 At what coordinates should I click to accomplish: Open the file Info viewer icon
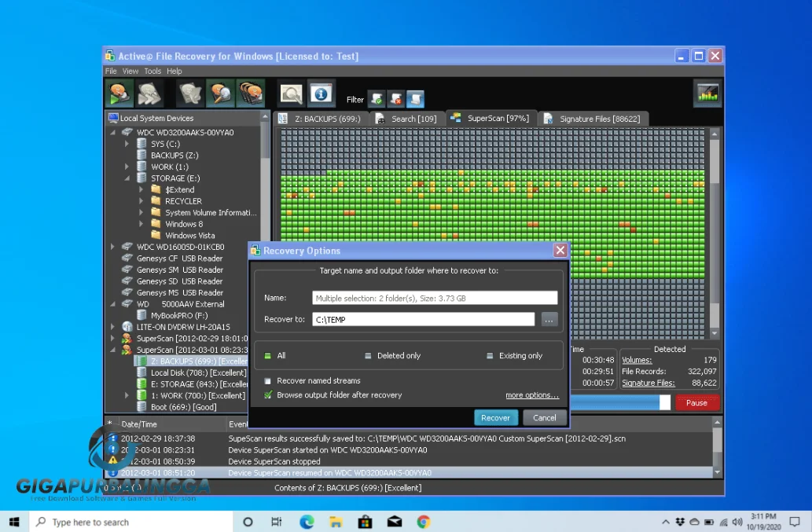(x=320, y=93)
